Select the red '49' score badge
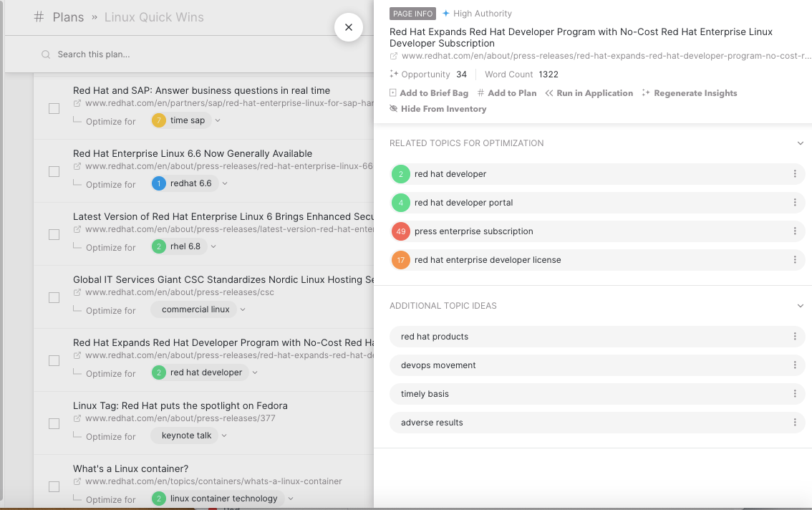812x510 pixels. click(x=401, y=231)
